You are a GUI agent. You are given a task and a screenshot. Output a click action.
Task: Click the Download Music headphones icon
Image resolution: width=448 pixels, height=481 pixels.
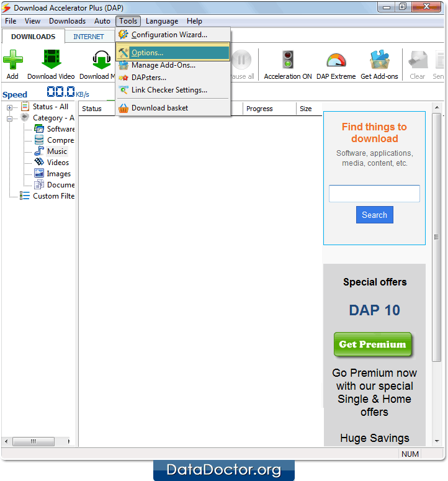point(102,60)
